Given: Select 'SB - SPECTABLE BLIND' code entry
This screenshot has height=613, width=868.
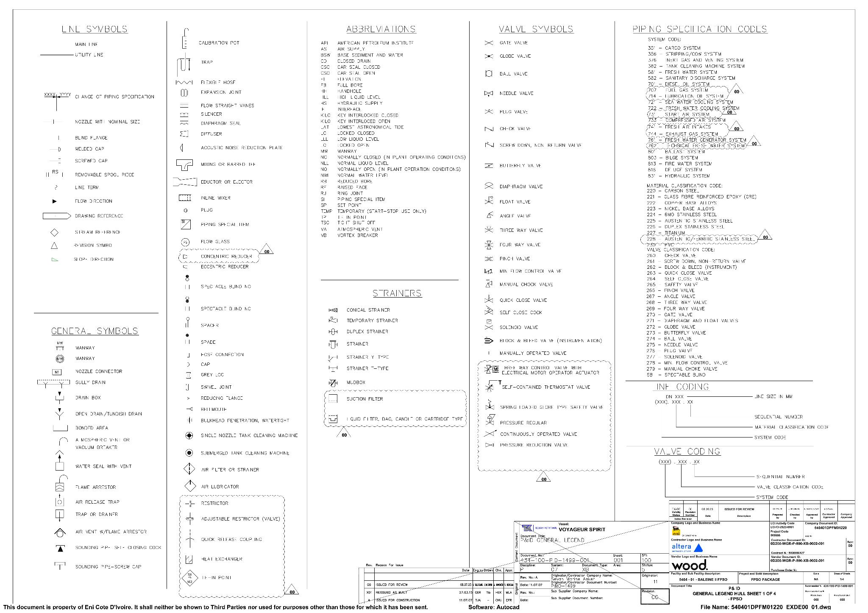Looking at the screenshot, I should coord(676,375).
